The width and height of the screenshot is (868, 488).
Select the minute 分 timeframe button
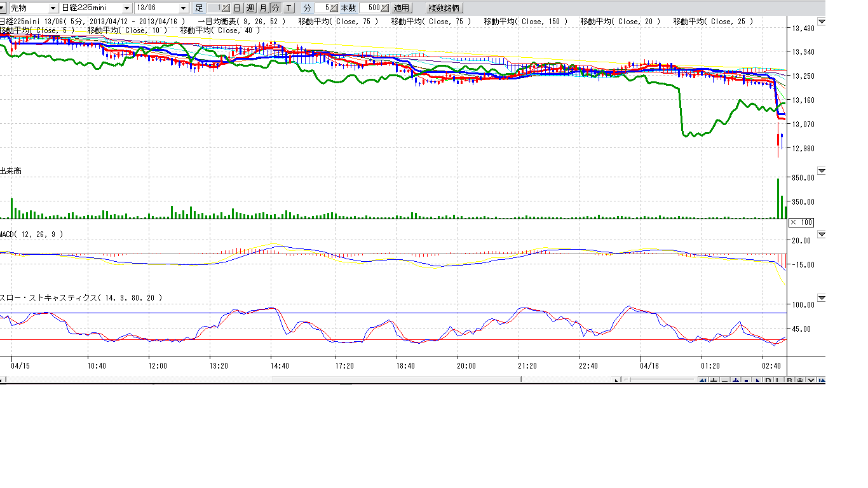click(x=275, y=8)
